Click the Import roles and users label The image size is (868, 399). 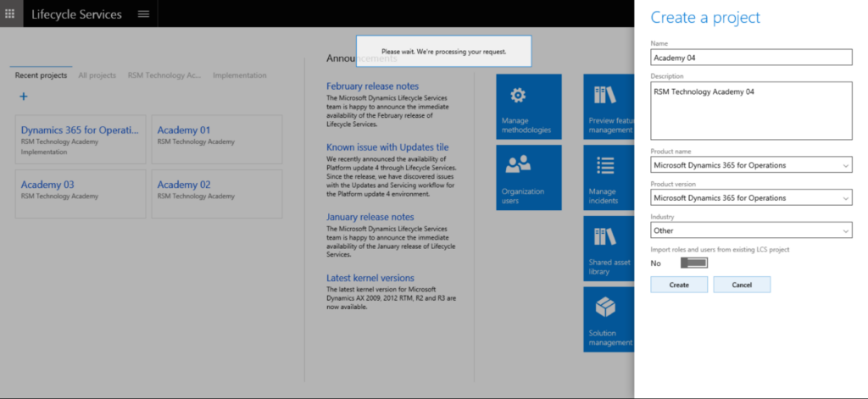tap(720, 250)
